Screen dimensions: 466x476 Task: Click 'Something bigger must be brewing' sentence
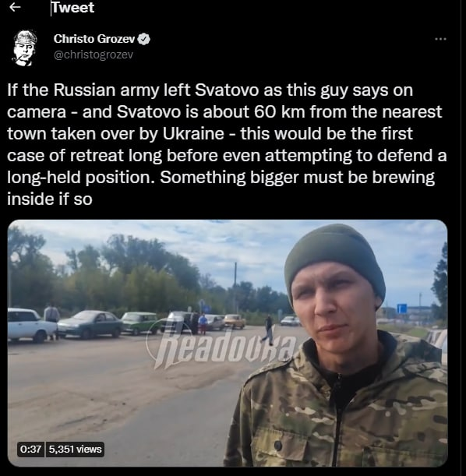[x=297, y=178]
